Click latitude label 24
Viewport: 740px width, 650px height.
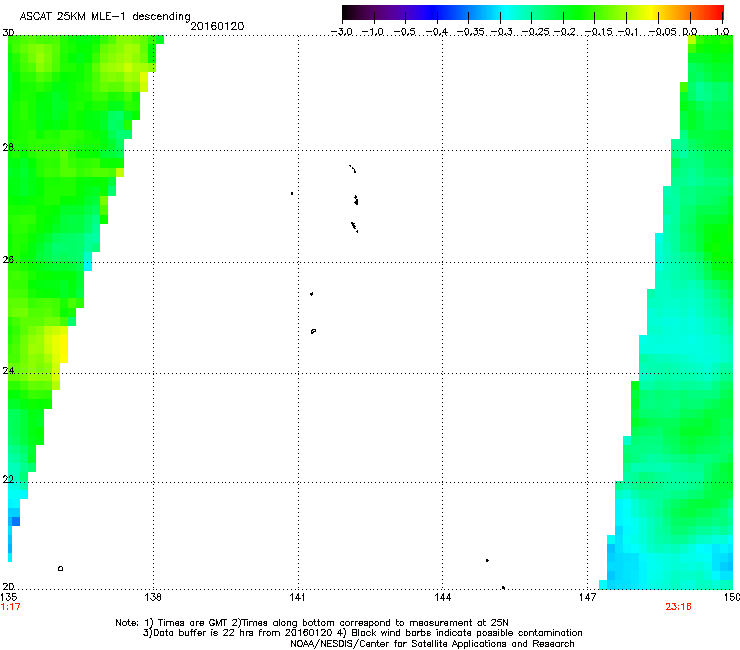pyautogui.click(x=8, y=371)
